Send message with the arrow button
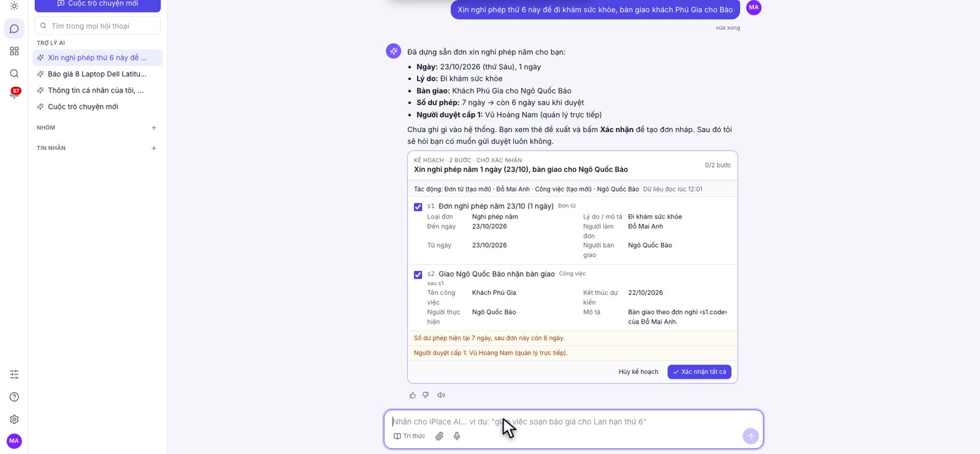980x454 pixels. (x=750, y=436)
